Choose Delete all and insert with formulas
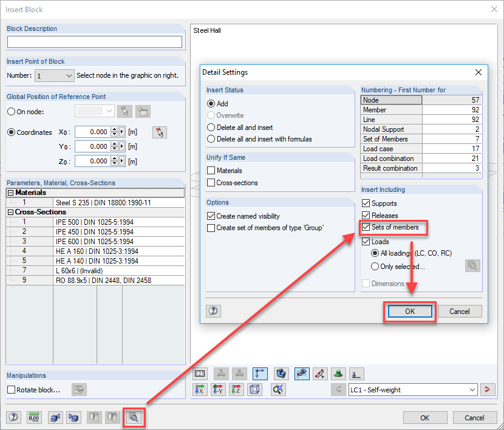 (x=211, y=139)
